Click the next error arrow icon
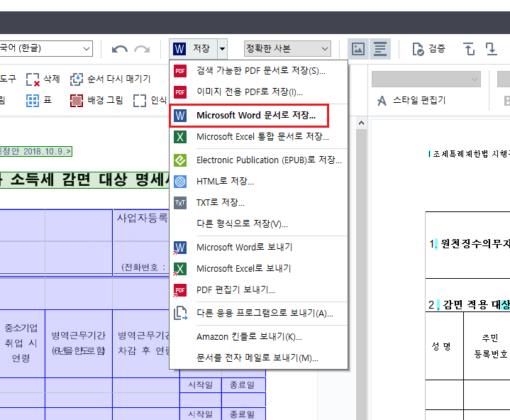The image size is (510, 420). pyautogui.click(x=491, y=49)
